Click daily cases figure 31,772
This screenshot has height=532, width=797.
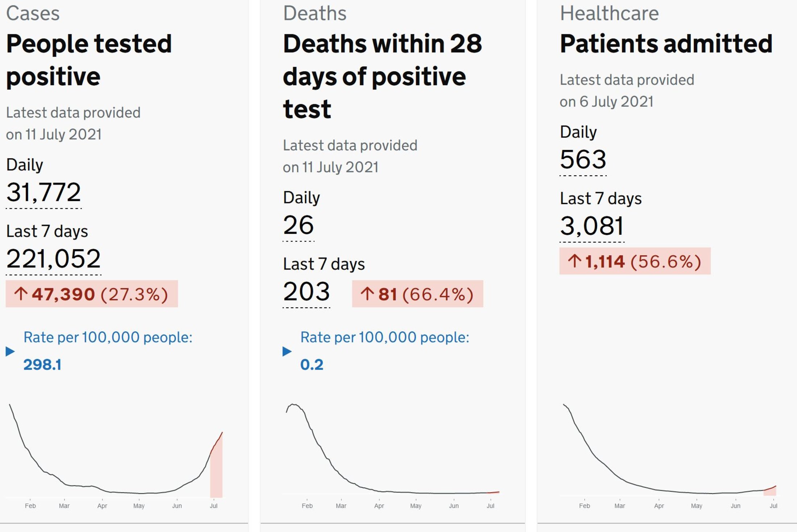pos(43,192)
